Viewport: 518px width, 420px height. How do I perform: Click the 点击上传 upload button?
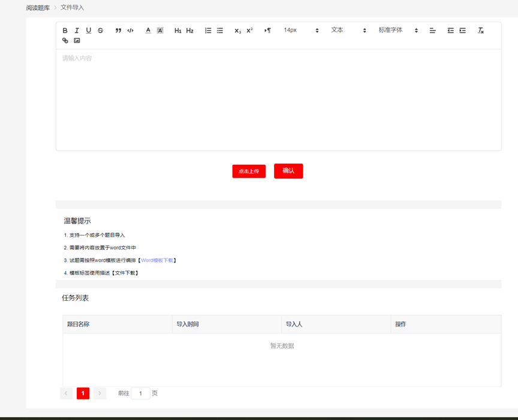(x=249, y=171)
